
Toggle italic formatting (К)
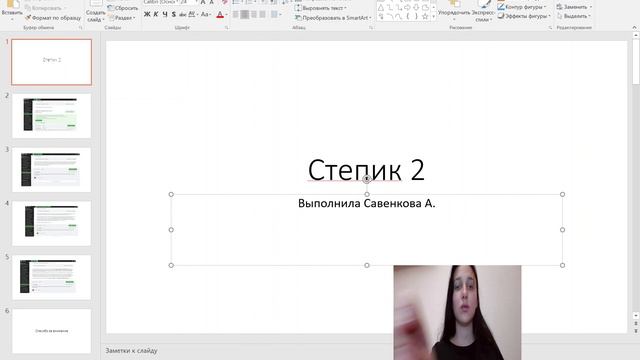tap(156, 14)
